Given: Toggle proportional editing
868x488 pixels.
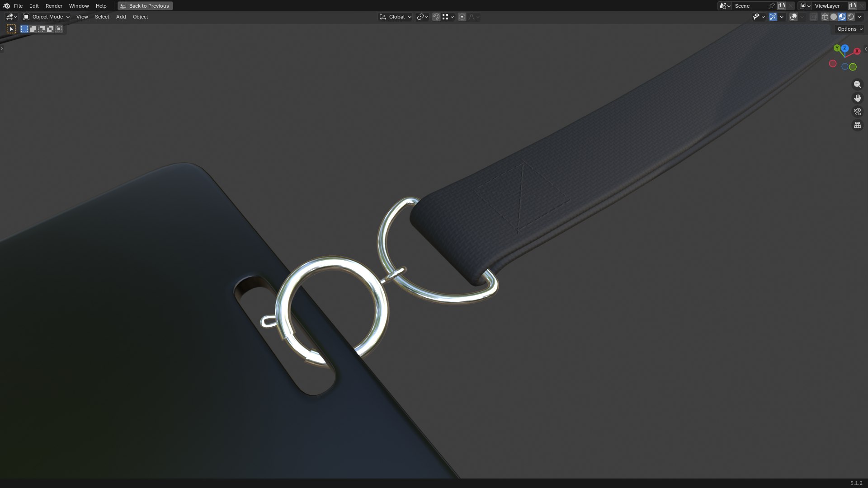Looking at the screenshot, I should pyautogui.click(x=462, y=17).
